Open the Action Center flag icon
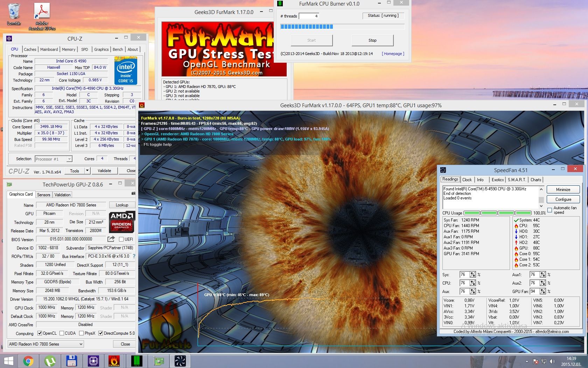This screenshot has width=588, height=368. pyautogui.click(x=535, y=361)
